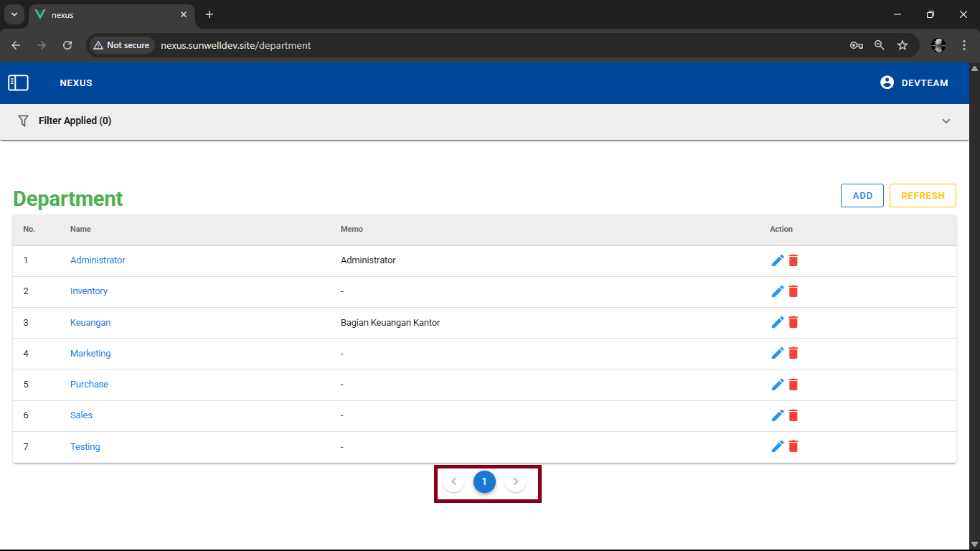Edit the Purchase department entry

pos(777,385)
